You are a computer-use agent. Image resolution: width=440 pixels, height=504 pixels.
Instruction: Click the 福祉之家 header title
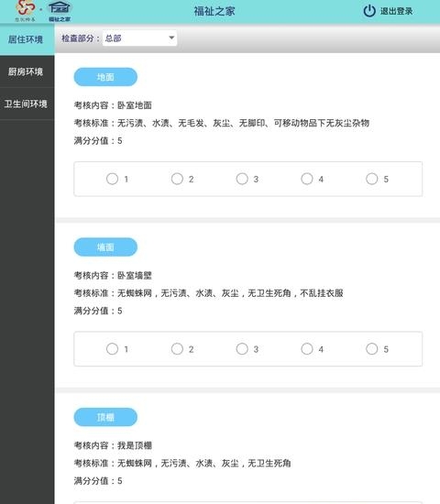(214, 11)
